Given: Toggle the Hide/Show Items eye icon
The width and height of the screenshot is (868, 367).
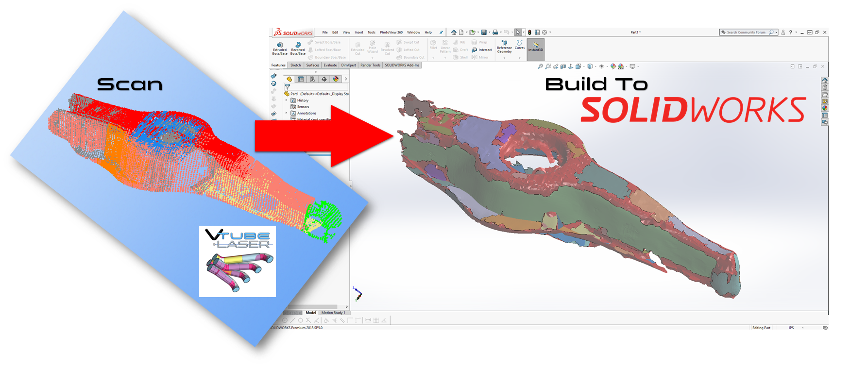Looking at the screenshot, I should [x=601, y=67].
